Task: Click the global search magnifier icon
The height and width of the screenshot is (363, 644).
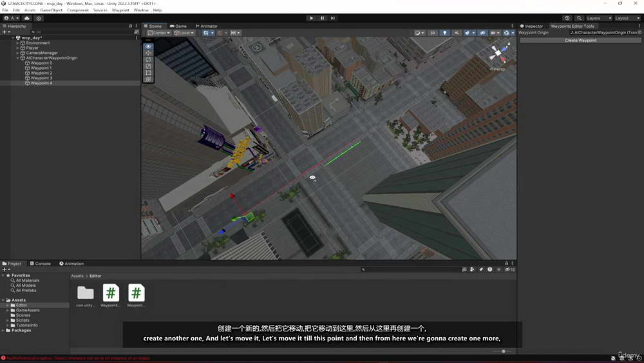Action: click(579, 18)
